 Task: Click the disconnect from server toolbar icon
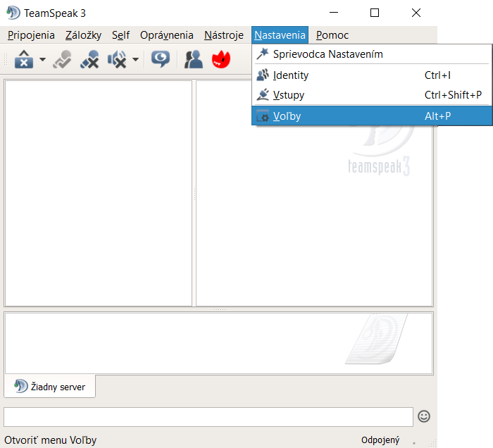point(24,59)
